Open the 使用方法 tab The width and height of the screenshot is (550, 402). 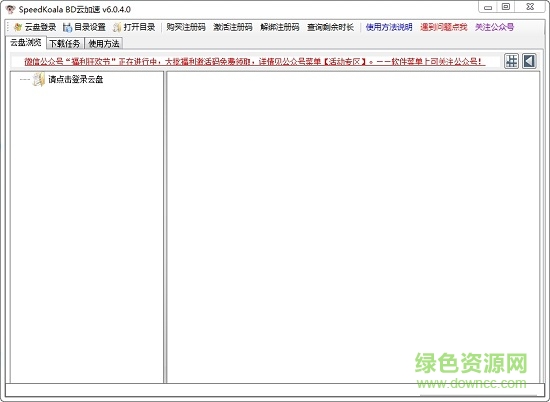tap(104, 43)
